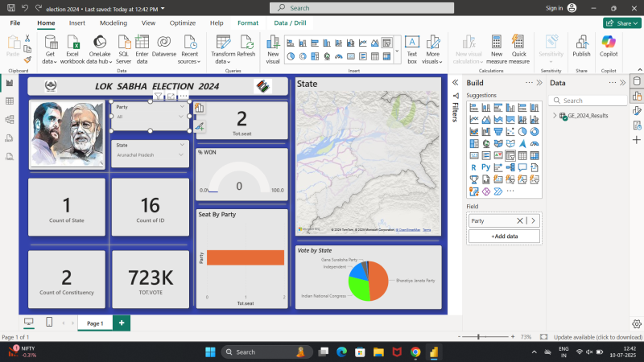Viewport: 644px width, 362px height.
Task: Switch to desktop layout view
Action: point(29,323)
